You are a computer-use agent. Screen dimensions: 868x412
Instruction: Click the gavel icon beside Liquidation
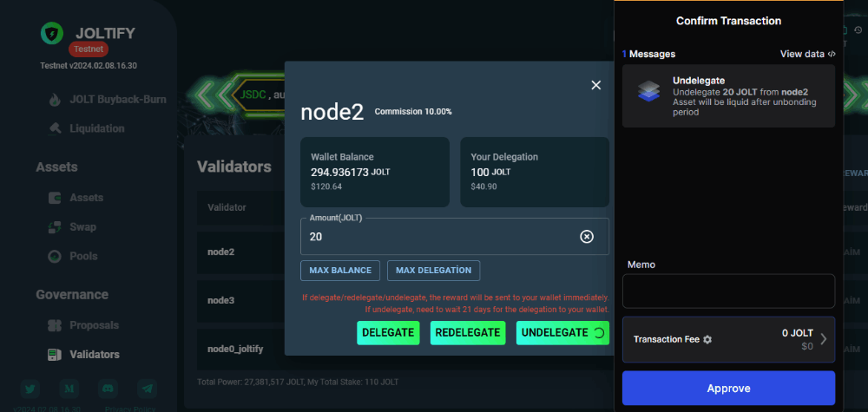click(54, 128)
